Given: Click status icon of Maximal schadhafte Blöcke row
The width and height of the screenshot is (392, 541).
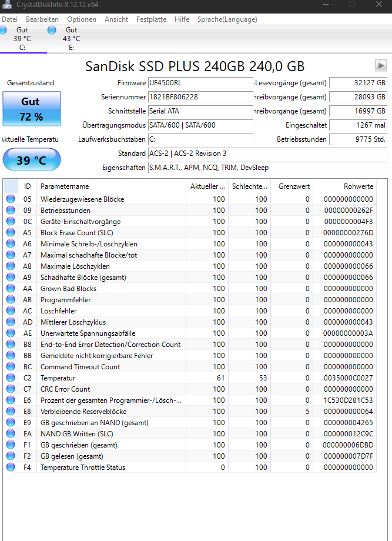Looking at the screenshot, I should pos(11,255).
